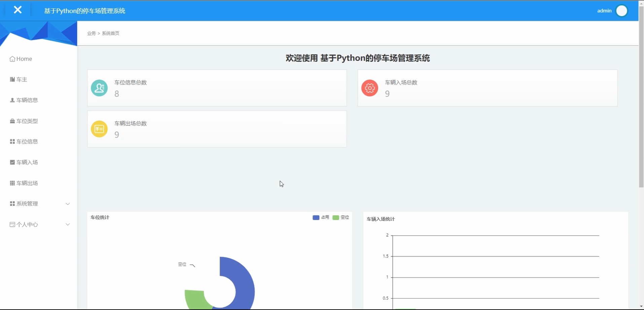Click y-axis value 1.5 on chart
The height and width of the screenshot is (310, 644).
386,256
